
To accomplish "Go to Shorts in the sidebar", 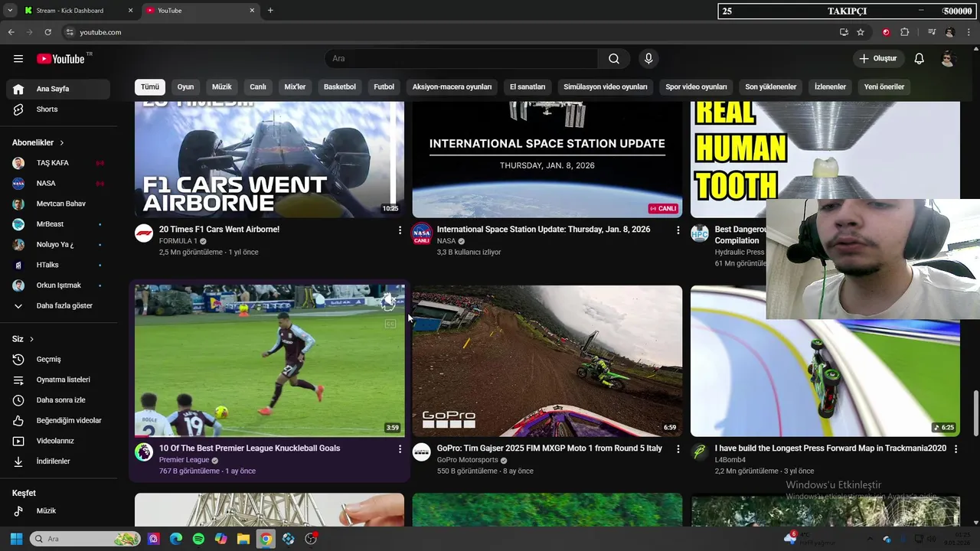I will pos(57,109).
